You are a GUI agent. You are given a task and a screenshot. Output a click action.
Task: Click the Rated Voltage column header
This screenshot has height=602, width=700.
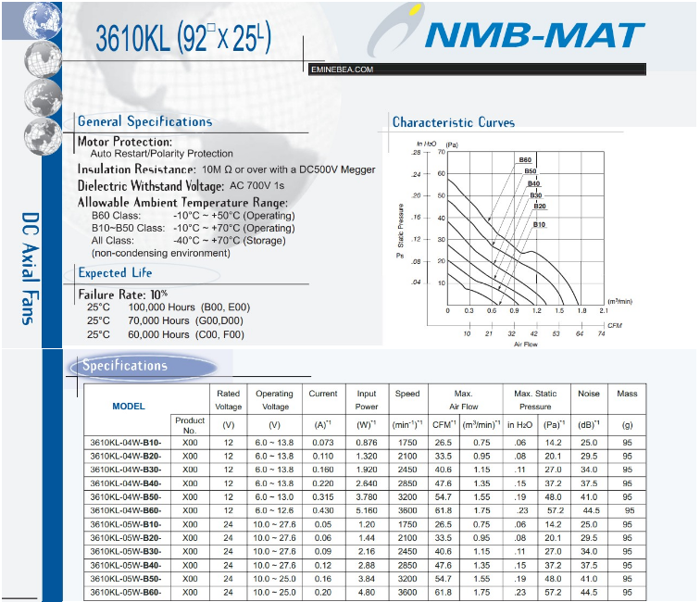click(x=228, y=400)
